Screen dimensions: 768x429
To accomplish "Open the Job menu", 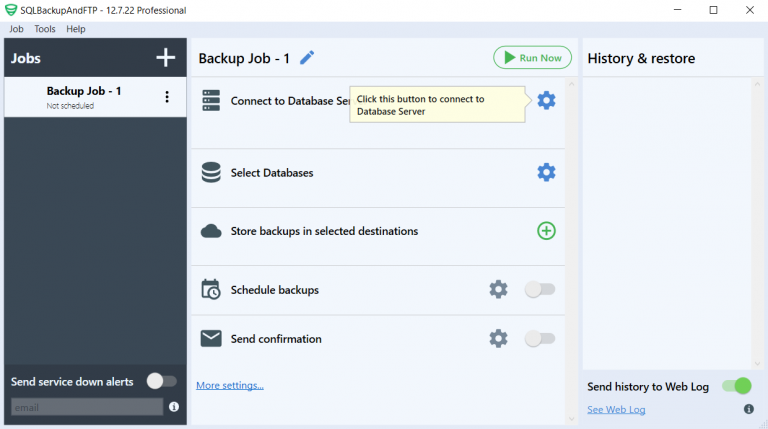I will coord(16,29).
